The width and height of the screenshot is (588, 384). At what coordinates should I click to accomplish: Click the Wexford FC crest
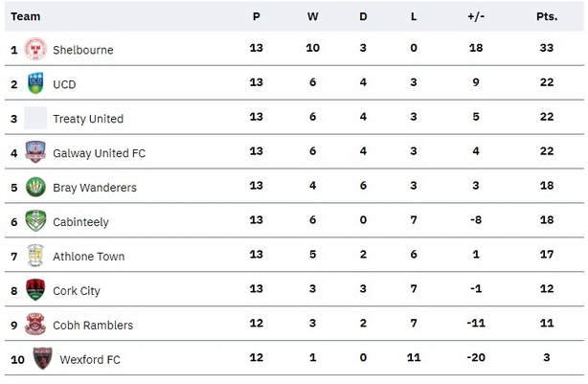point(42,358)
